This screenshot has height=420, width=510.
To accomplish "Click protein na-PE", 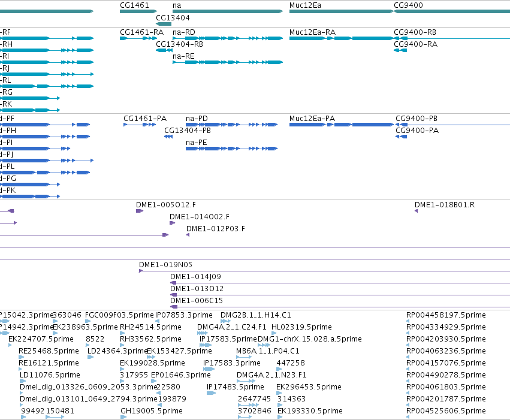I will click(196, 143).
